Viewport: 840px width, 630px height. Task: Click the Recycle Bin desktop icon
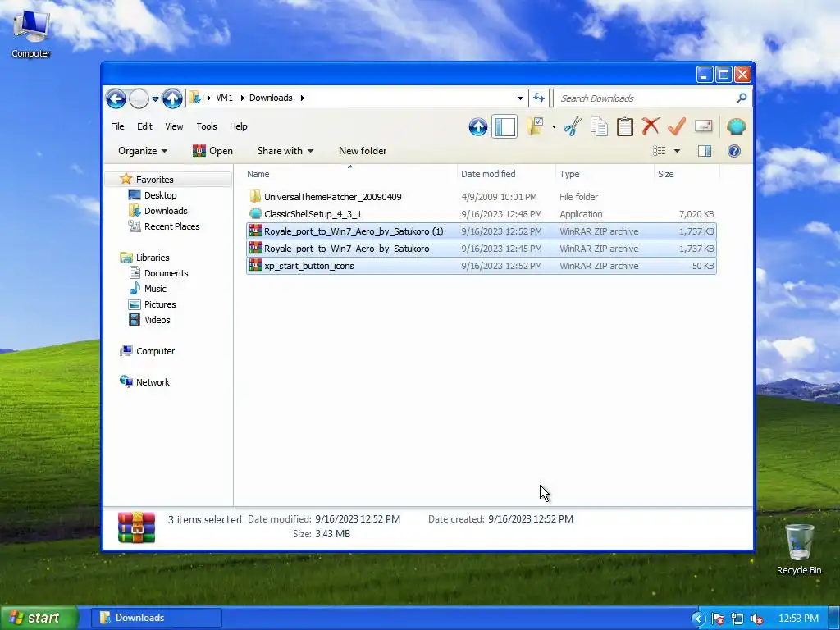coord(799,549)
